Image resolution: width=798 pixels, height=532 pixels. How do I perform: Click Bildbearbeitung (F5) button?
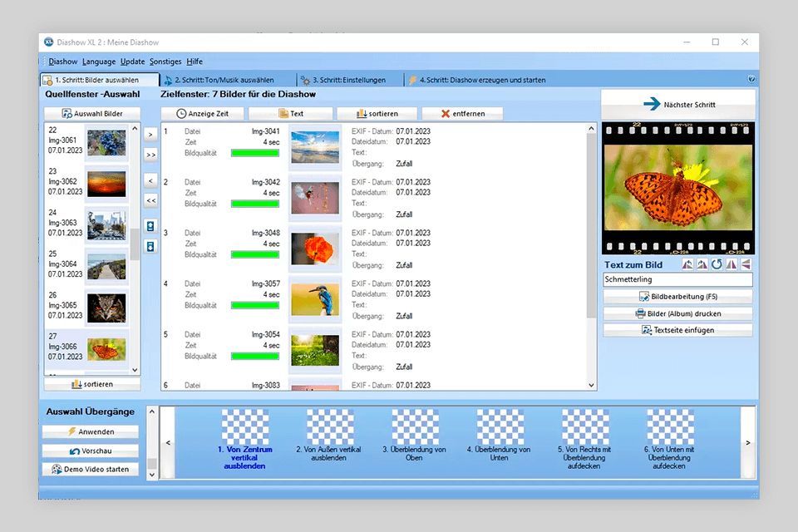click(x=678, y=296)
